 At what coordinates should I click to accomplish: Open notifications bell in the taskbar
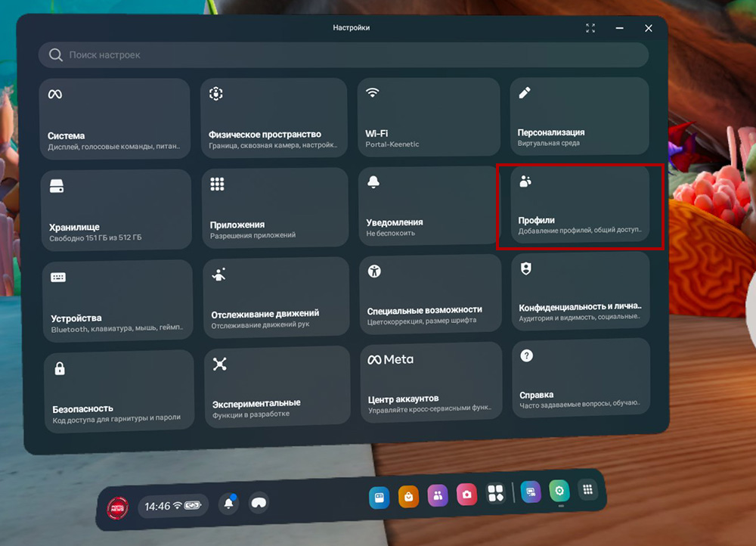pyautogui.click(x=228, y=503)
